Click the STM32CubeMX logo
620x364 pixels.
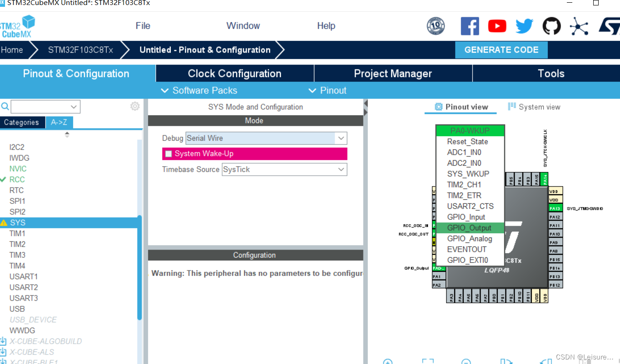pyautogui.click(x=17, y=26)
